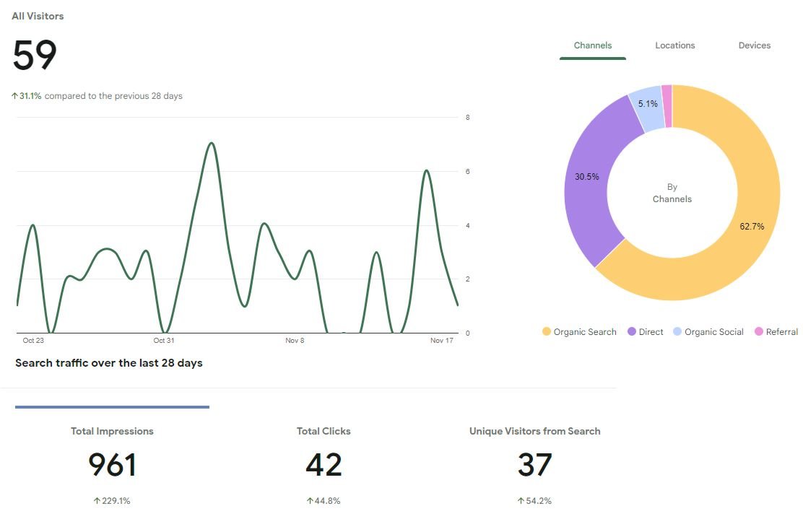Click the up arrow next to 54.2%
Screen dimensions: 803x532
[520, 501]
